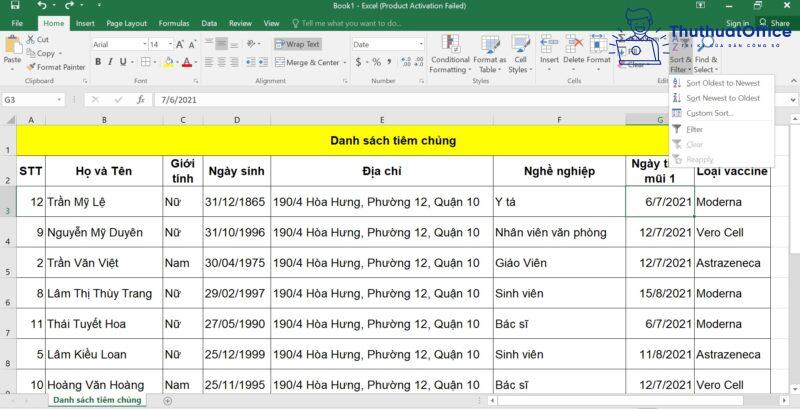
Task: Open the font size dropdown showing 14
Action: tap(170, 44)
